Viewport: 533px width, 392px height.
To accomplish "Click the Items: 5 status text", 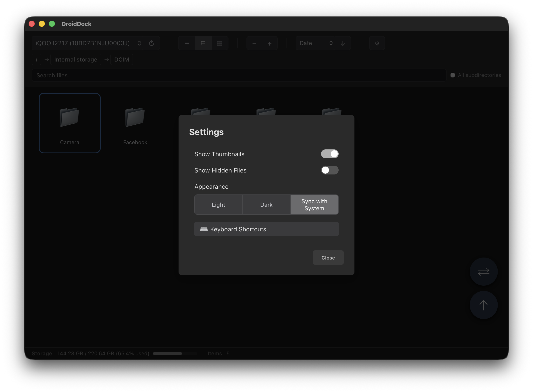I will (218, 354).
